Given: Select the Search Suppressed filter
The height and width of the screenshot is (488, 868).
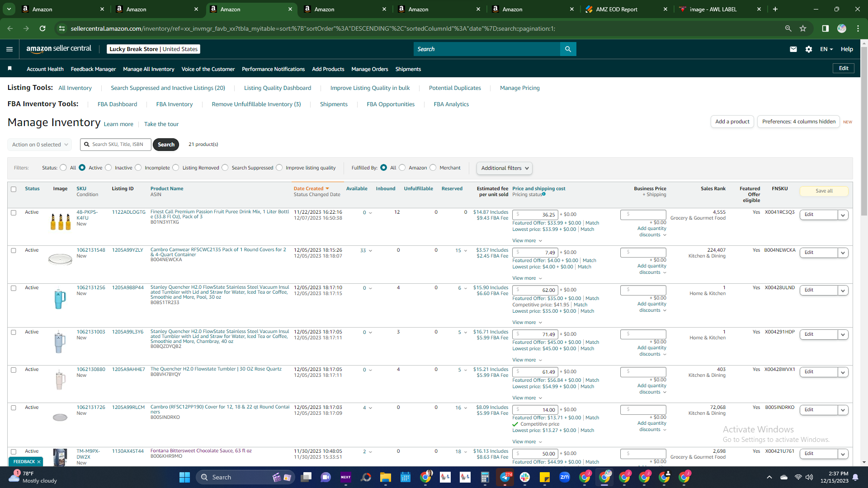Looking at the screenshot, I should (225, 168).
